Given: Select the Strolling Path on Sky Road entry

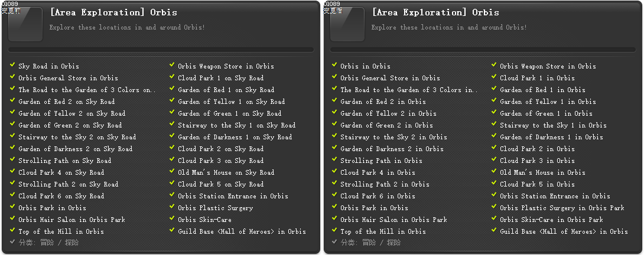Looking at the screenshot, I should (x=64, y=161).
